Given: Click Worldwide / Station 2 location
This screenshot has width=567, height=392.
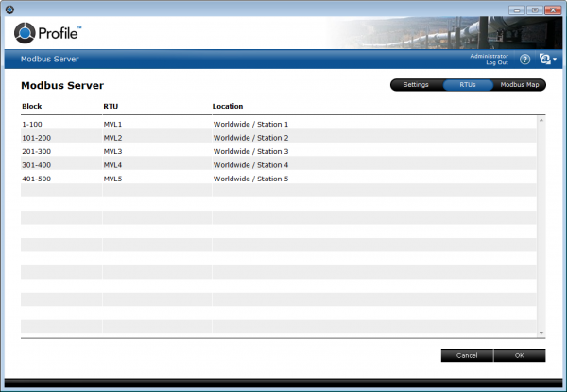Looking at the screenshot, I should tap(250, 138).
